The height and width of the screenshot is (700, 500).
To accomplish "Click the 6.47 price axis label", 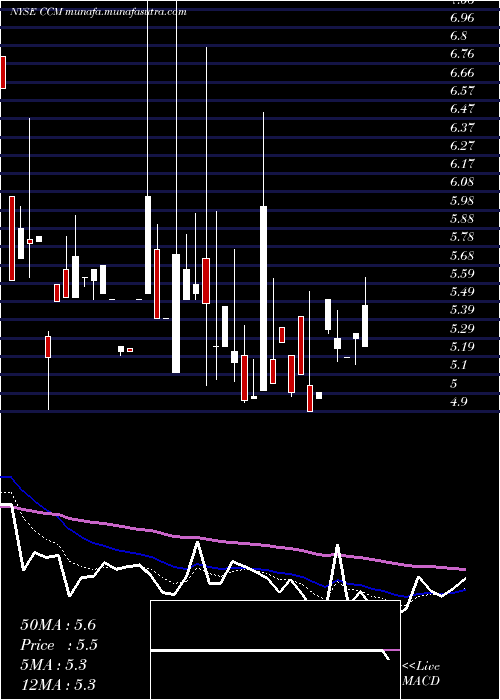I will tap(462, 109).
